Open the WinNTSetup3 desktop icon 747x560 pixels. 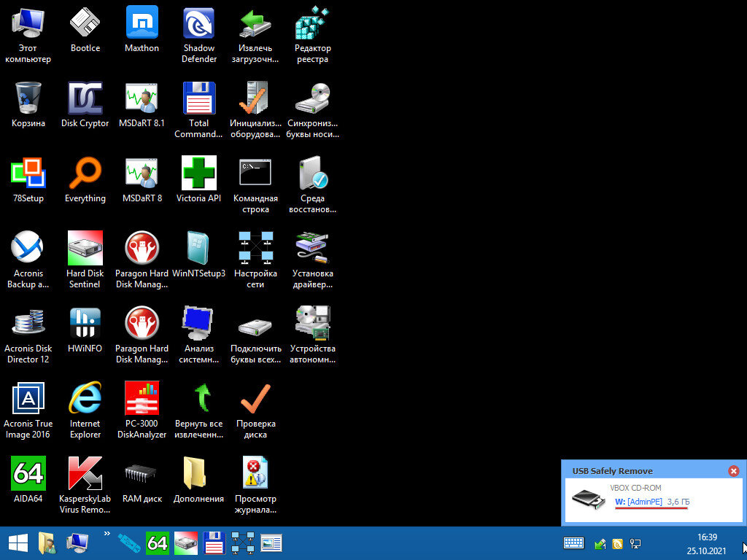199,254
